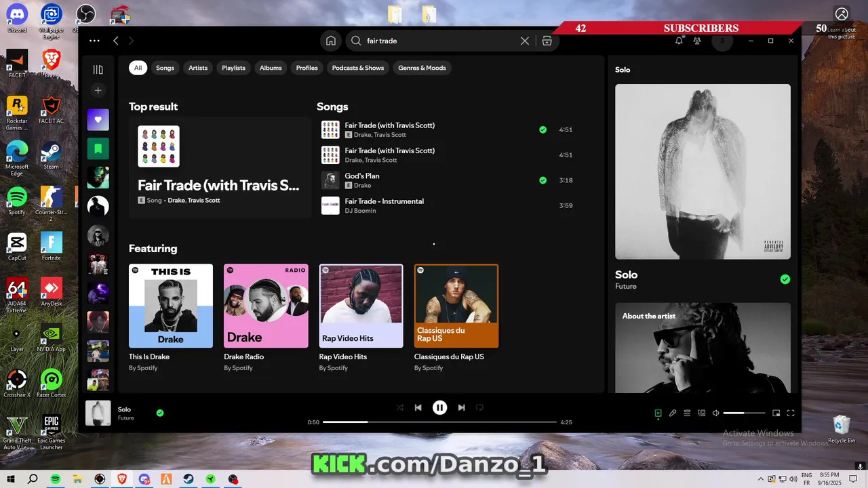The height and width of the screenshot is (488, 868).
Task: Open Connect to a device
Action: [x=702, y=413]
